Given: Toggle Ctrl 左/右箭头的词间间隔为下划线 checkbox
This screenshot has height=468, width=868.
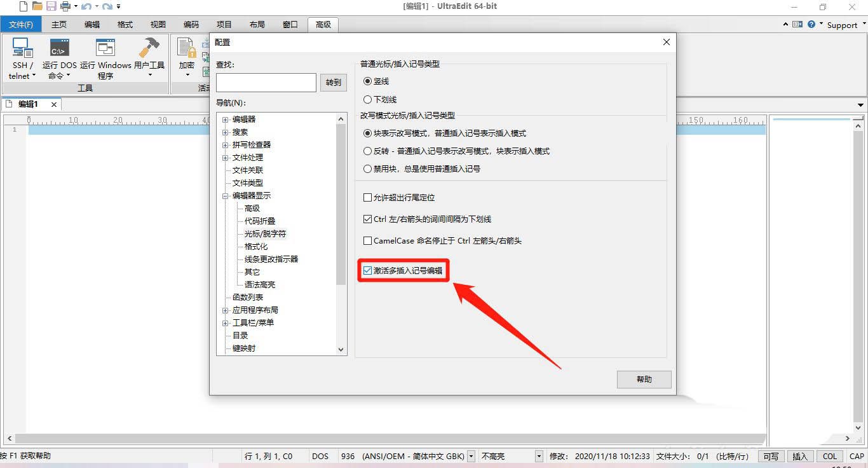Looking at the screenshot, I should click(x=367, y=219).
